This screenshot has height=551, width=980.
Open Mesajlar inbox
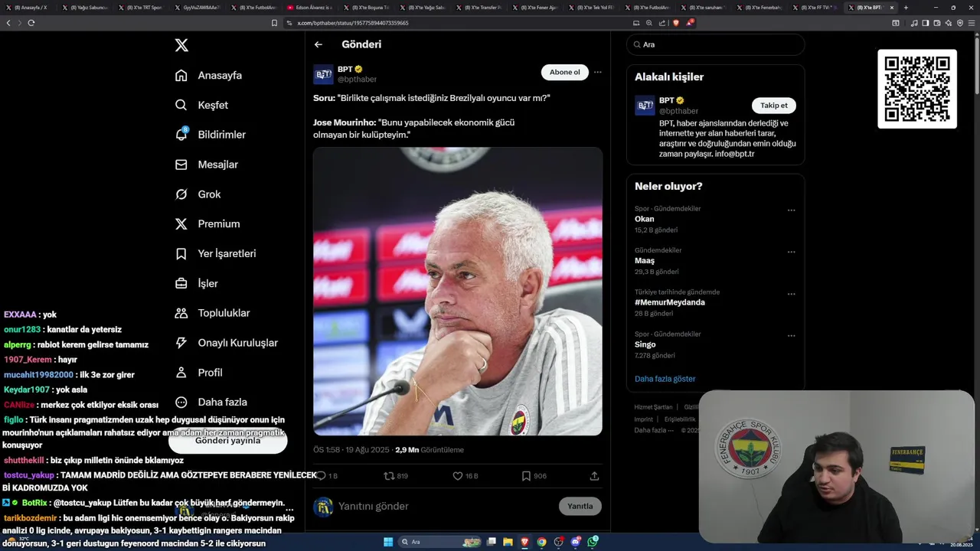tap(207, 165)
